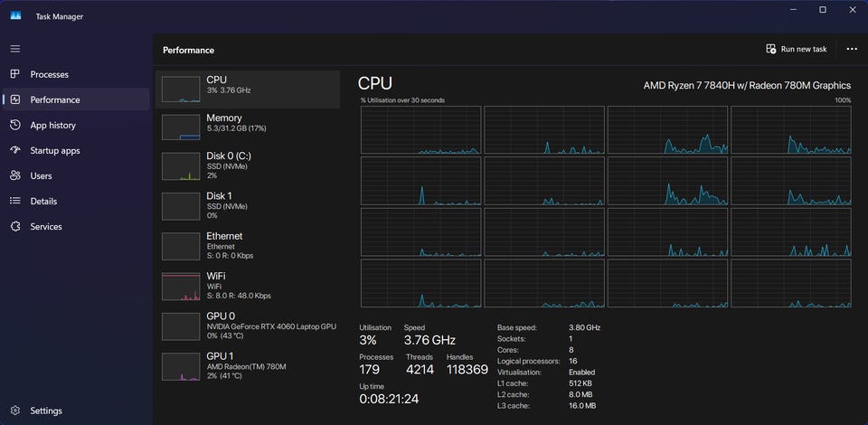Image resolution: width=868 pixels, height=425 pixels.
Task: Click the App history clock icon
Action: [x=15, y=125]
